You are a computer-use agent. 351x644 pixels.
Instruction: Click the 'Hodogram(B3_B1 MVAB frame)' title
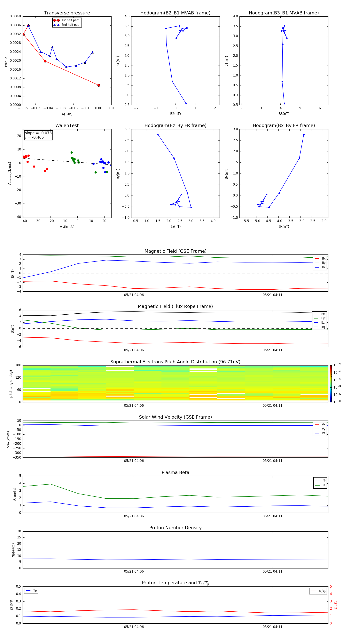284,13
